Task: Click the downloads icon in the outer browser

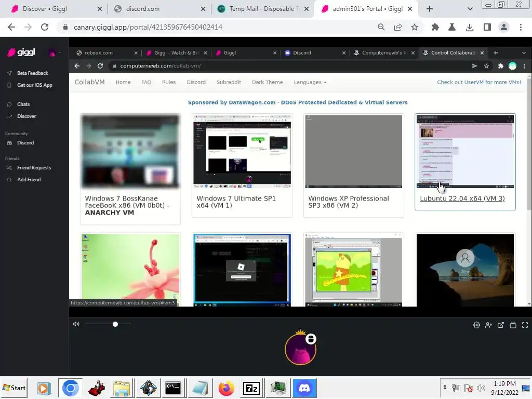Action: pos(470,27)
